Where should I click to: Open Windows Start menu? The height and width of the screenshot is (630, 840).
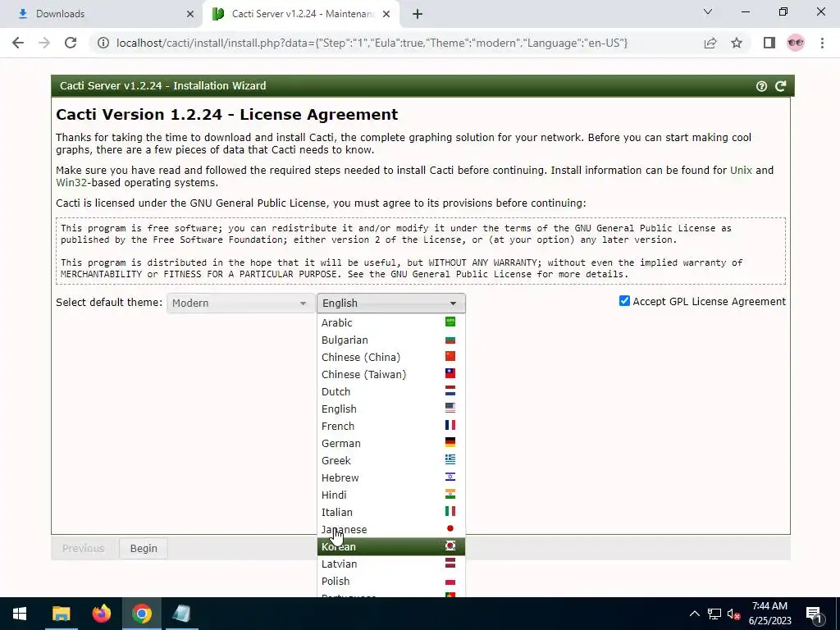(x=20, y=614)
